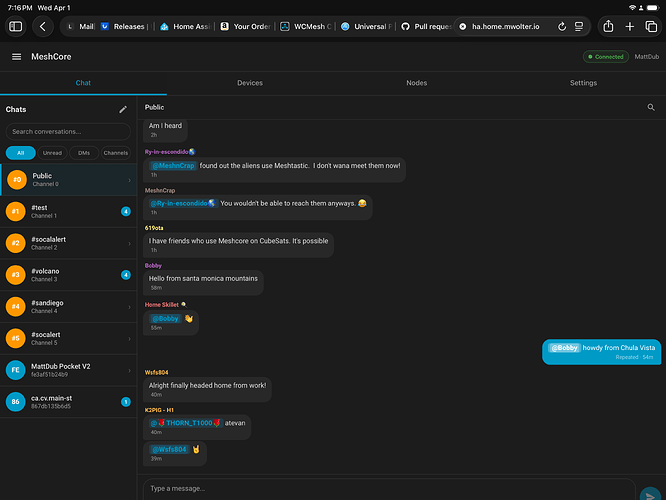Focus the Search conversations field

pos(68,132)
